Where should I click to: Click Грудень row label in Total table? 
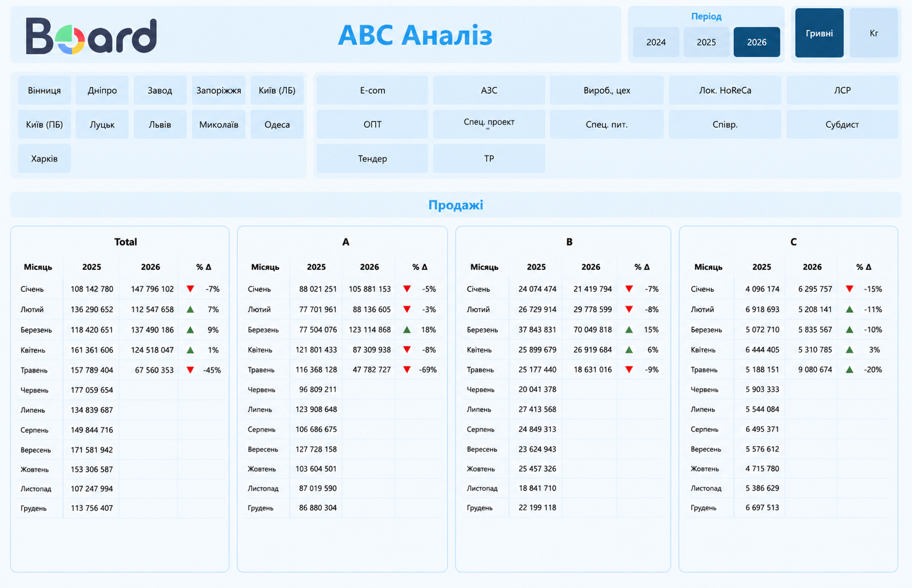33,508
